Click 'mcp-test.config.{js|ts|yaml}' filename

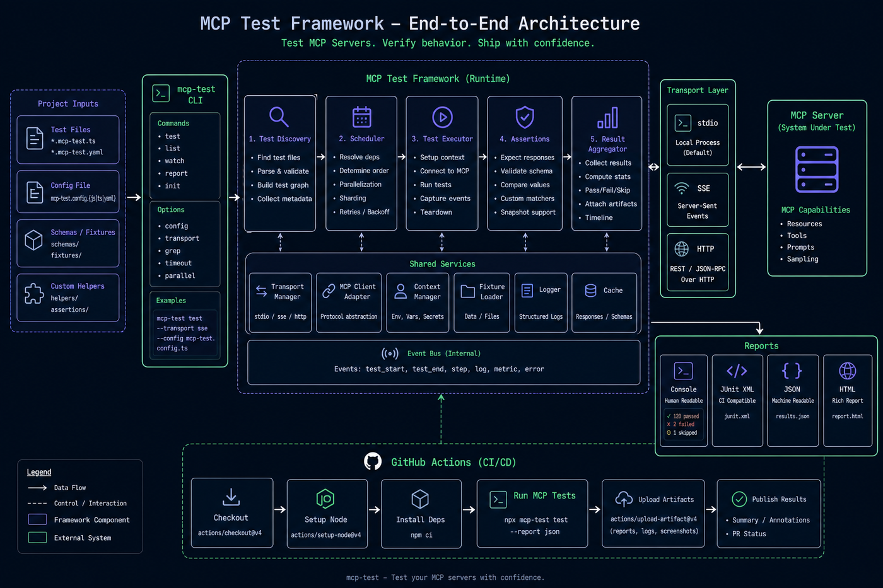tap(83, 198)
